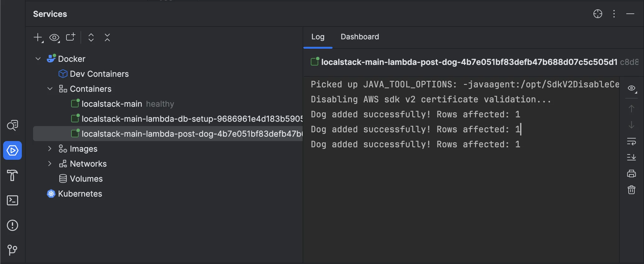Click the Add Service plus icon
The height and width of the screenshot is (264, 644).
pyautogui.click(x=38, y=37)
